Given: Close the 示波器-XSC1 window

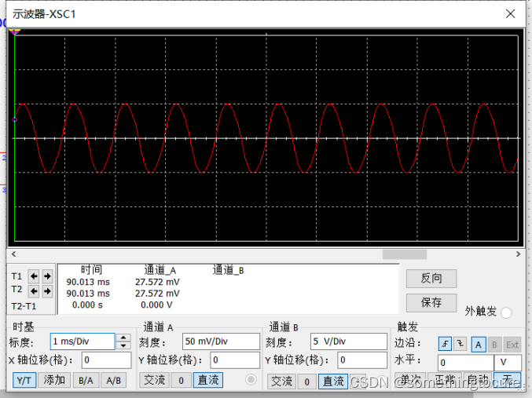Looking at the screenshot, I should tap(510, 14).
